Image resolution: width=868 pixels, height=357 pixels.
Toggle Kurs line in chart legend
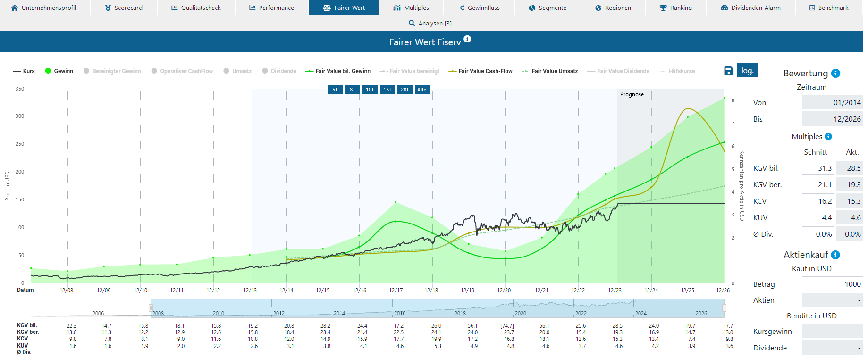click(x=24, y=71)
